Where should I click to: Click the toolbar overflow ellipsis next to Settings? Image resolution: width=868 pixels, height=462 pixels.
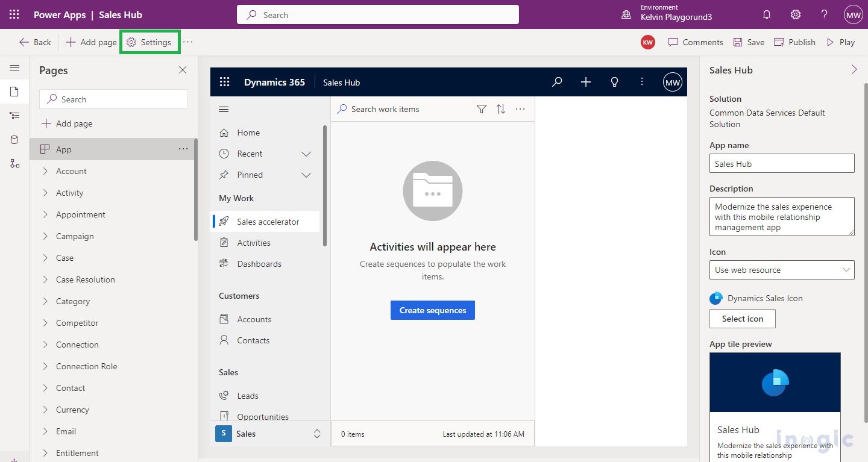[188, 42]
